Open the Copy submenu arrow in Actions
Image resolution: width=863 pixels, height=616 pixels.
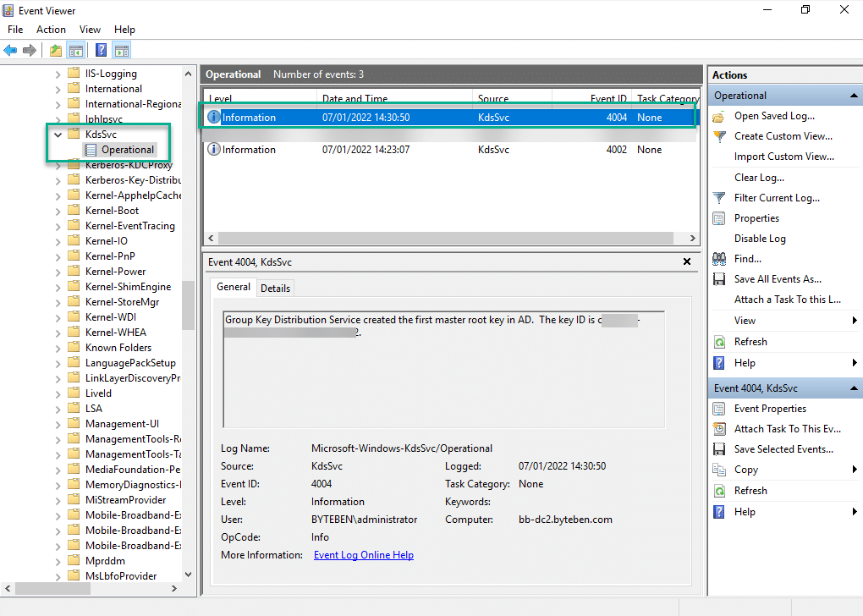tap(855, 470)
